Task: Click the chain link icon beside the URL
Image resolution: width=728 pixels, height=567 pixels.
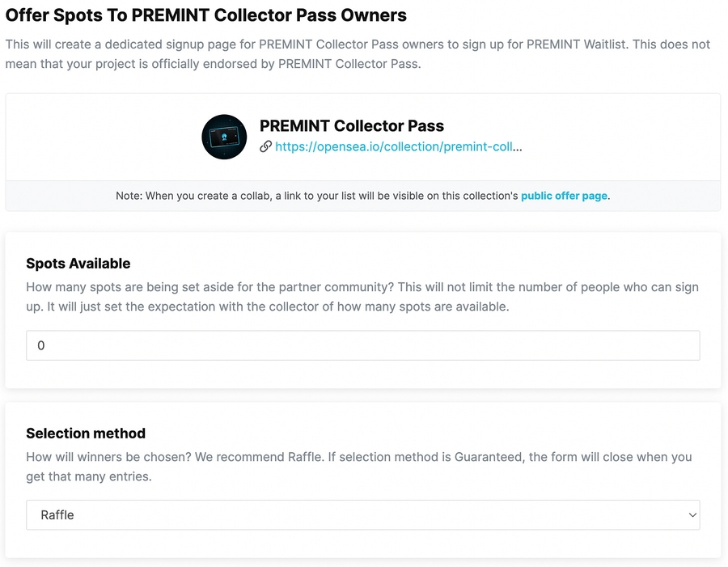Action: 265,147
